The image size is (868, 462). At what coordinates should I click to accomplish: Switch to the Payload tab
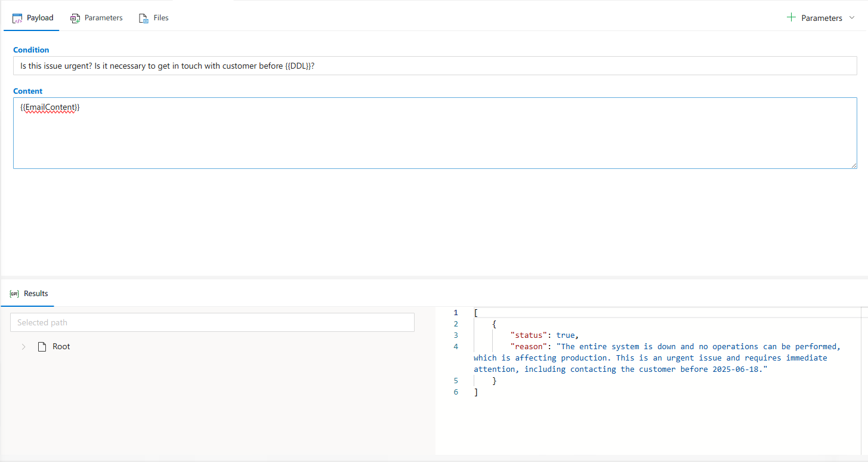33,18
